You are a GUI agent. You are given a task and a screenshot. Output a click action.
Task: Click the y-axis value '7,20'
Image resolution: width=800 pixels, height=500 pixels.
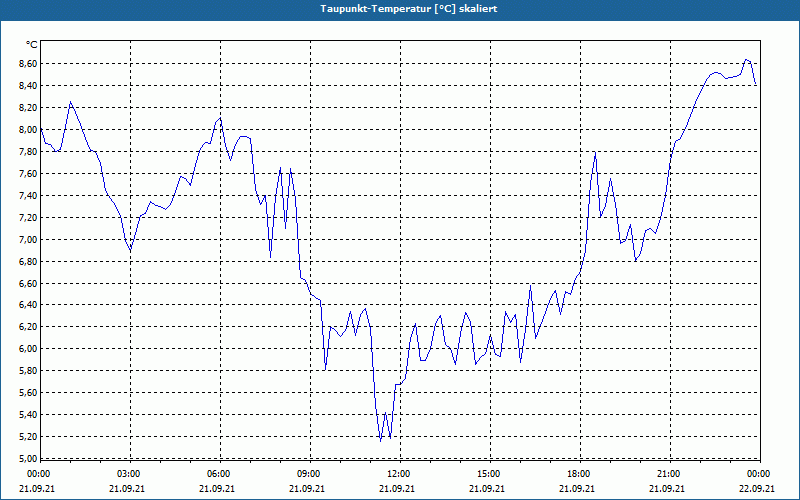[28, 217]
